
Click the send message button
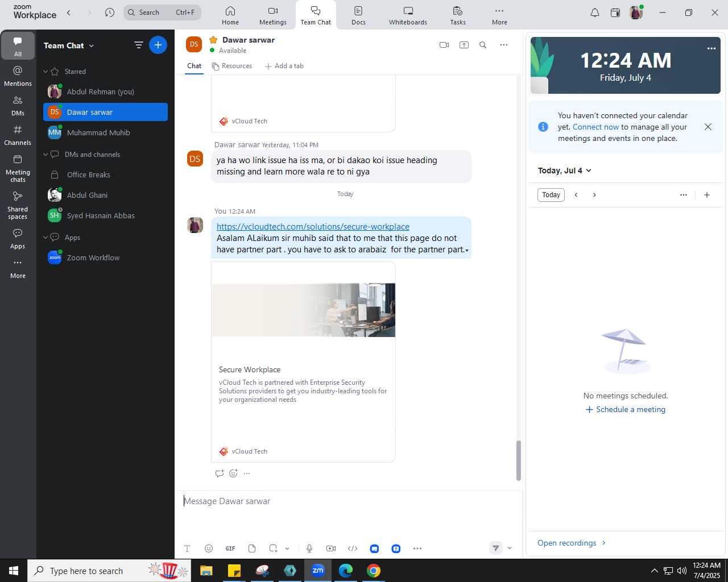click(496, 548)
